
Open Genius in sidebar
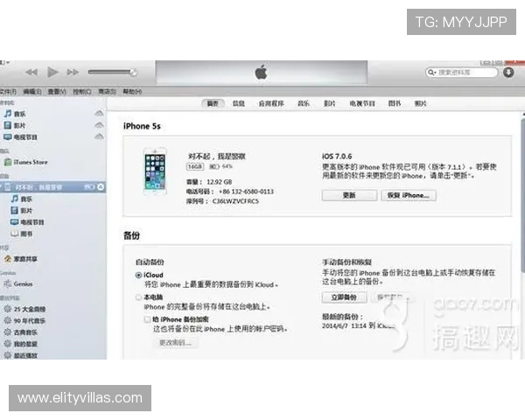[x=18, y=284]
